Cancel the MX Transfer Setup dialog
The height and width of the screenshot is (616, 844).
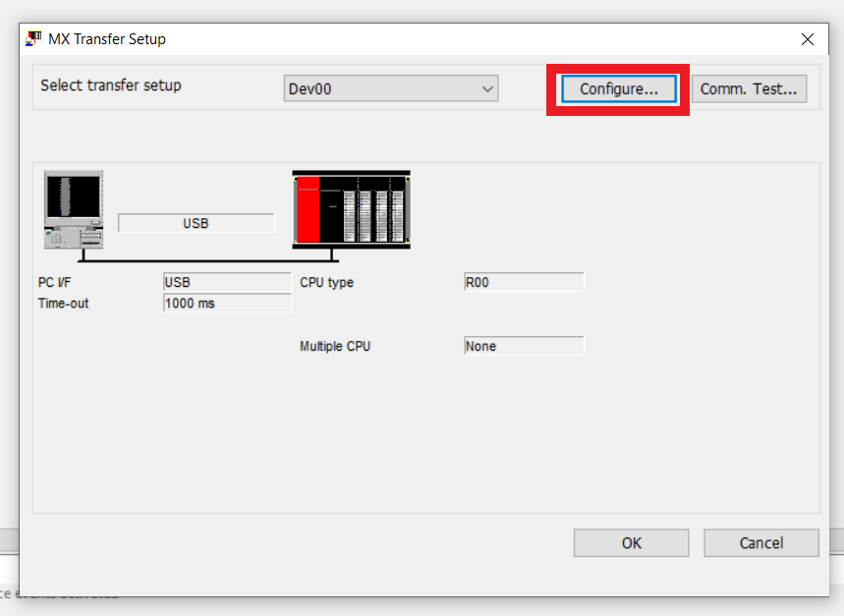(761, 543)
